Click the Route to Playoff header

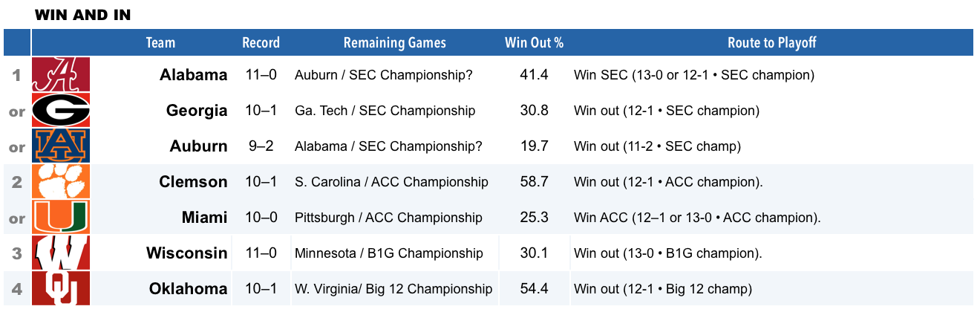(772, 42)
